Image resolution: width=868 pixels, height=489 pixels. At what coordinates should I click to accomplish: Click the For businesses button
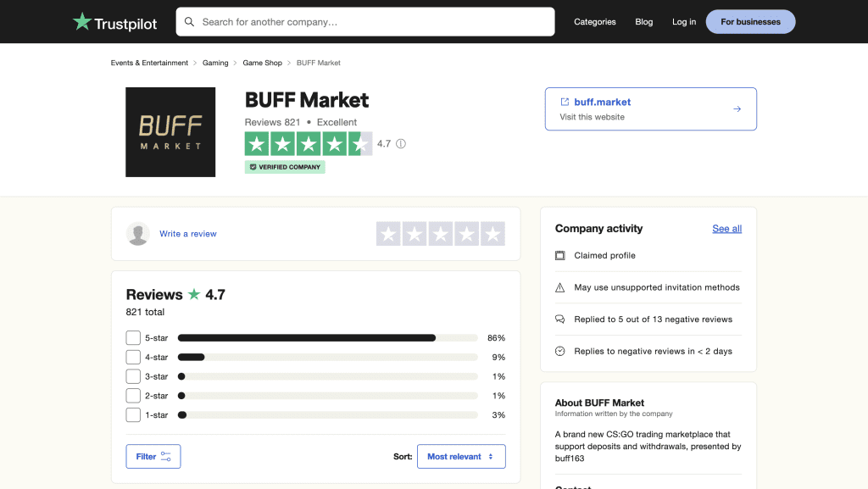[750, 21]
